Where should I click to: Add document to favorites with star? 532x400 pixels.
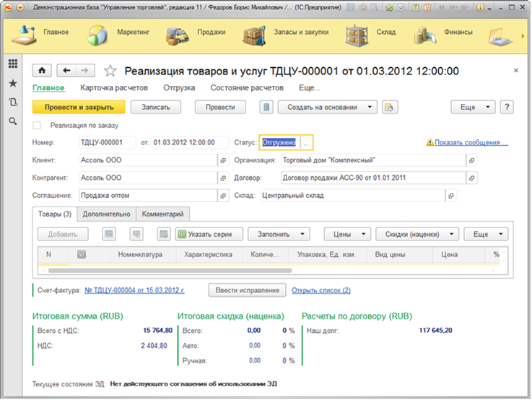click(110, 71)
